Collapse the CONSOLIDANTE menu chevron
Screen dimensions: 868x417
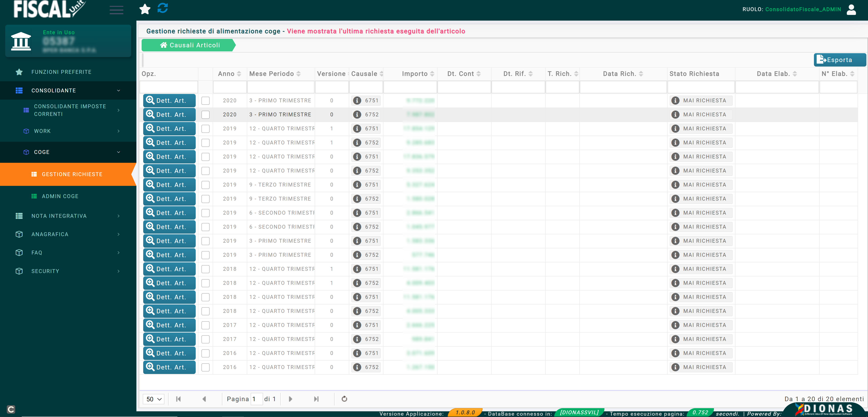(x=119, y=90)
